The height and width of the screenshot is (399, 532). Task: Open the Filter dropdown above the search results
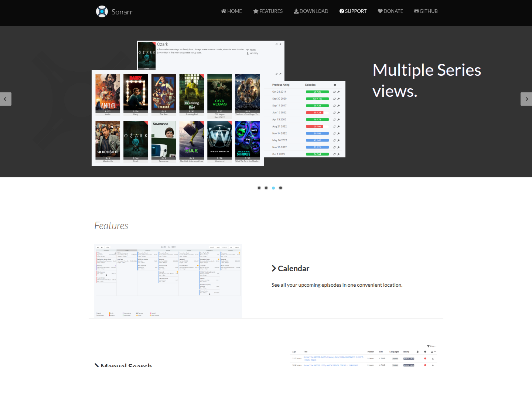432,346
